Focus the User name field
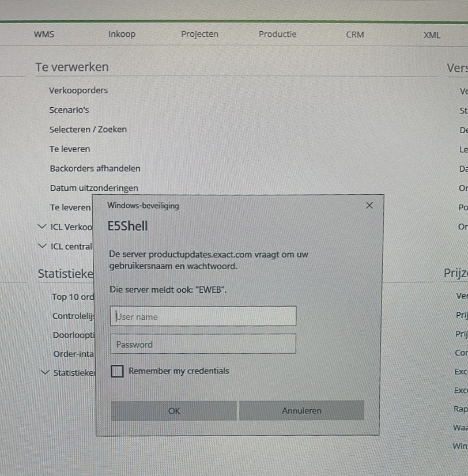The height and width of the screenshot is (476, 468). click(203, 316)
